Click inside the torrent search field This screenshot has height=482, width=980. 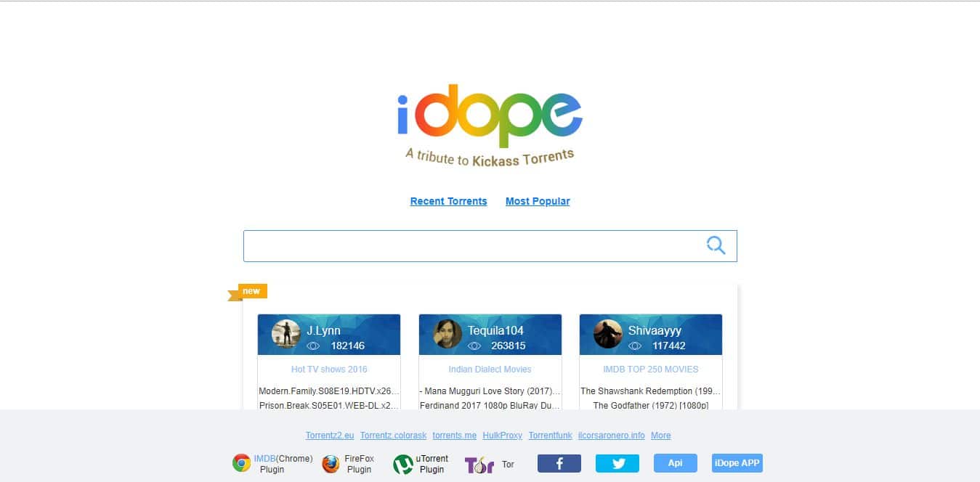[x=474, y=246]
